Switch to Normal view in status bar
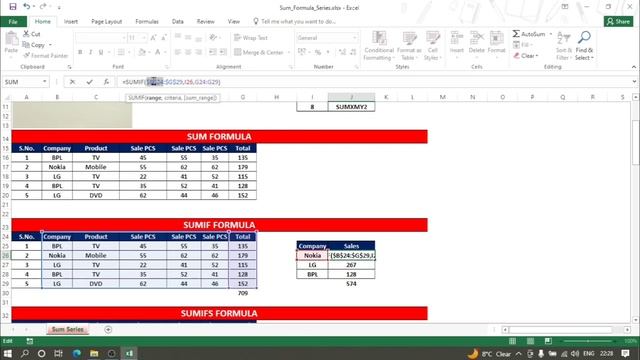Viewport: 640px width, 360px height. coord(512,341)
